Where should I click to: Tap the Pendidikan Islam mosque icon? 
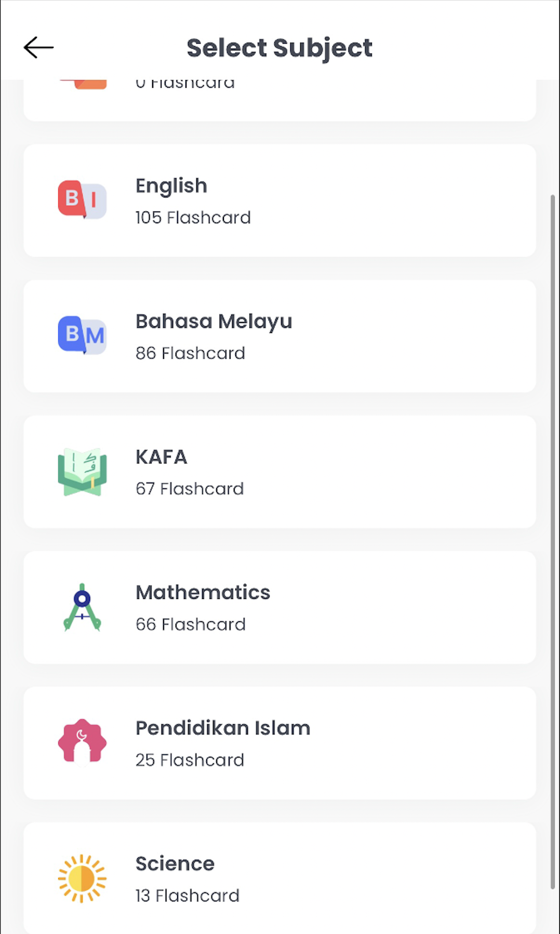[82, 743]
